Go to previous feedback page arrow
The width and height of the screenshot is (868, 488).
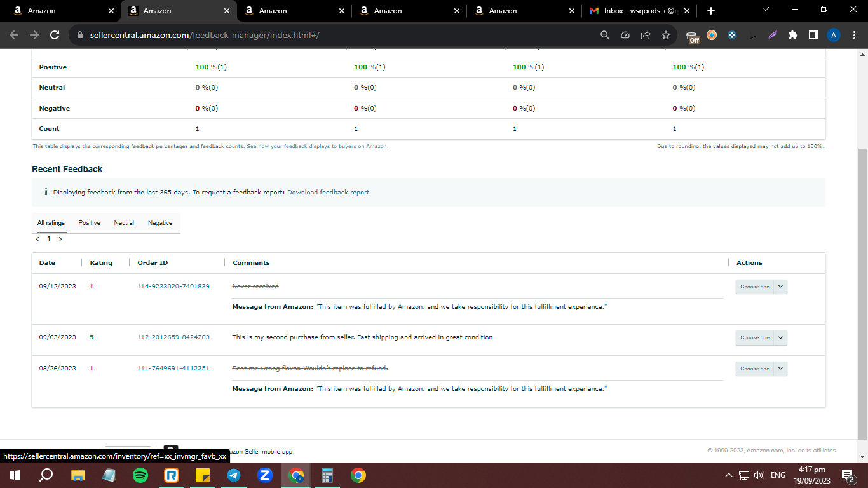(37, 239)
